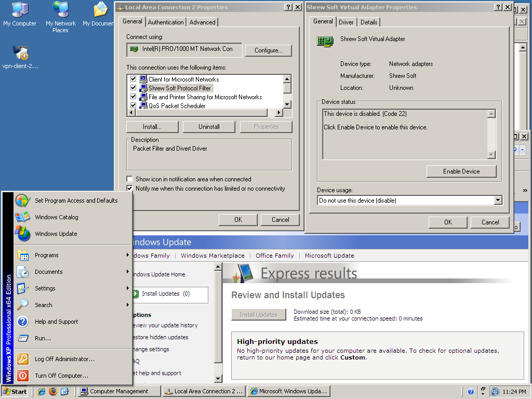
Task: Click the VMware Tools tray icon
Action: point(495,392)
